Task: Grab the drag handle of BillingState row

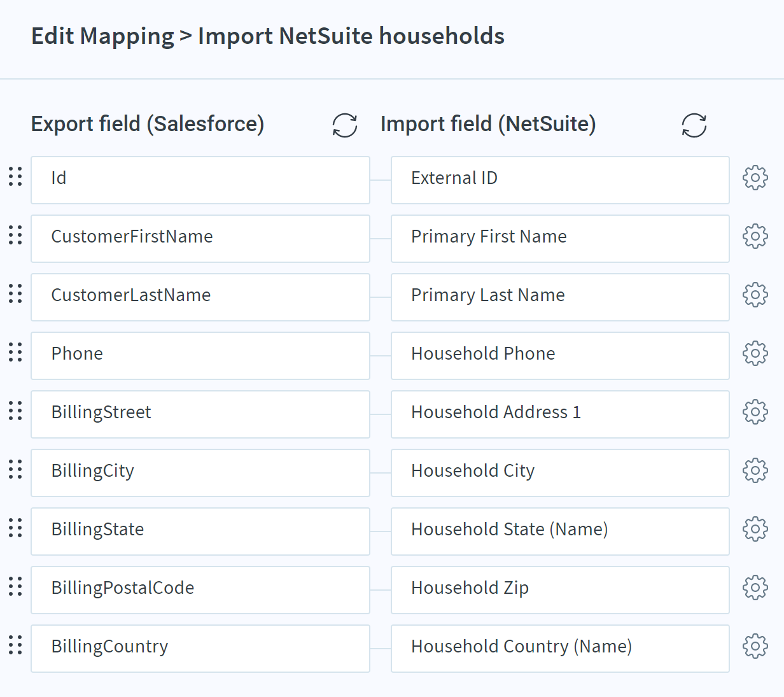Action: click(15, 528)
